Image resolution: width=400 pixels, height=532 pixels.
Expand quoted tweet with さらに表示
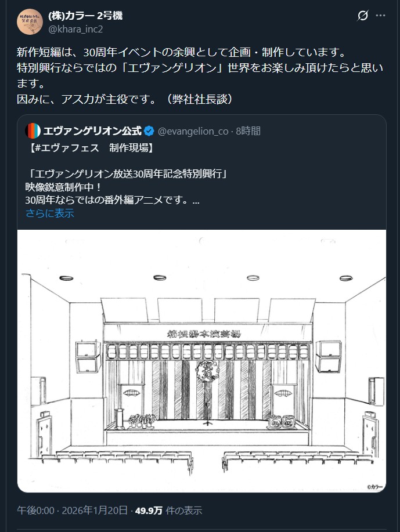(50, 213)
